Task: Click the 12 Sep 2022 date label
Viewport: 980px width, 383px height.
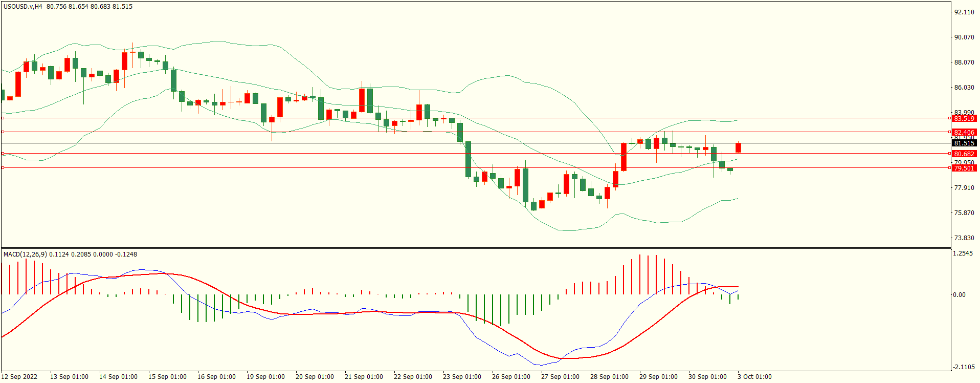Action: [x=19, y=377]
